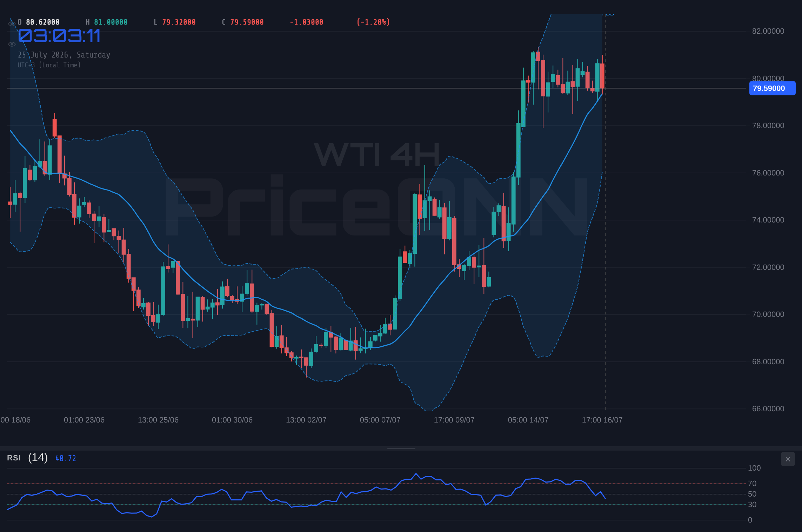Viewport: 802px width, 532px height.
Task: Click the Close value 79.59000 in header
Action: (247, 22)
